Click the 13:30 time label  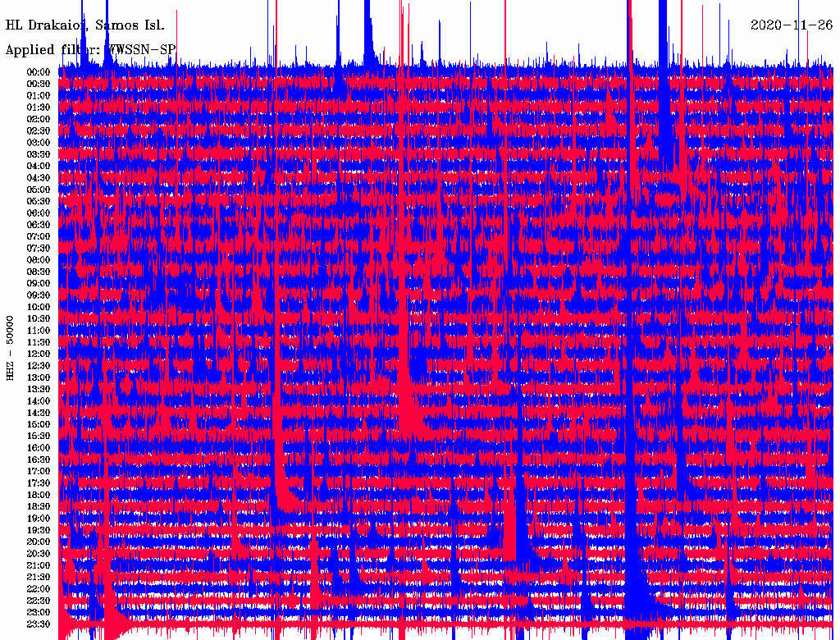[x=39, y=389]
